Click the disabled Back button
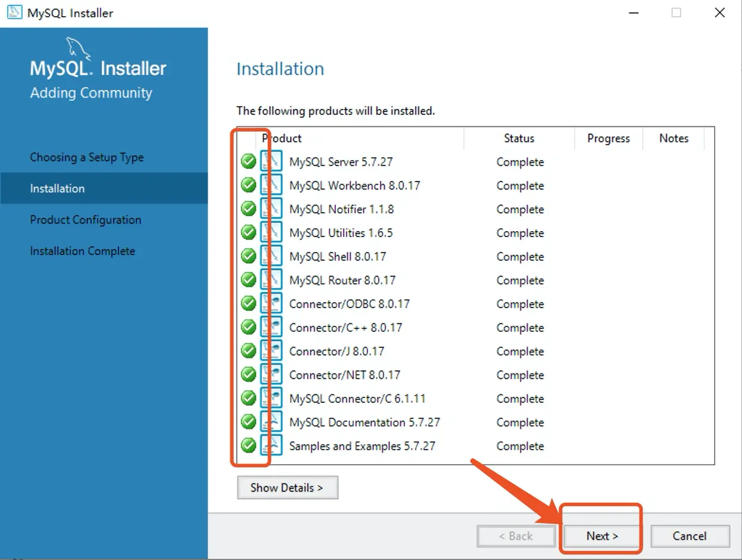 pos(516,536)
